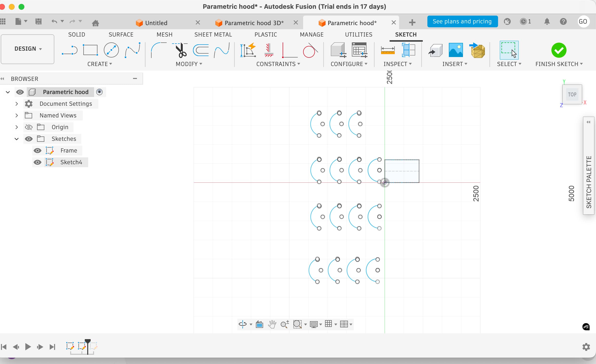This screenshot has height=364, width=596.
Task: Select the Offset tool icon
Action: [201, 50]
